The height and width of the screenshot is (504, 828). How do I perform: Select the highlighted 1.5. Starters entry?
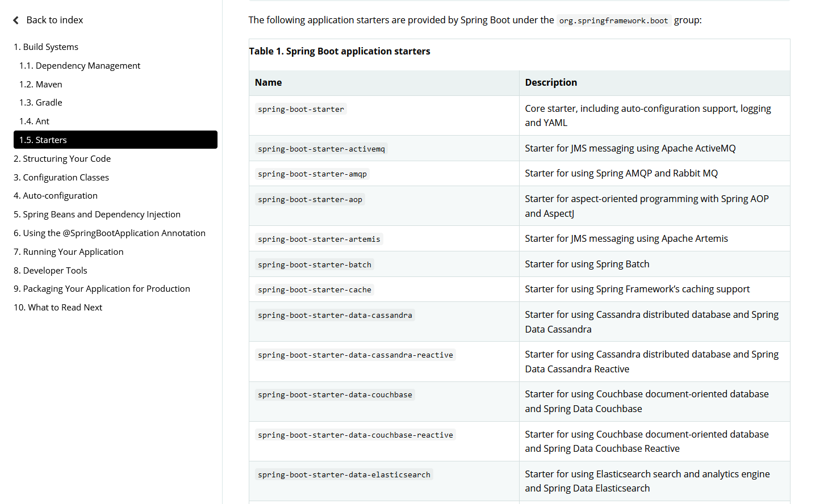tap(115, 140)
